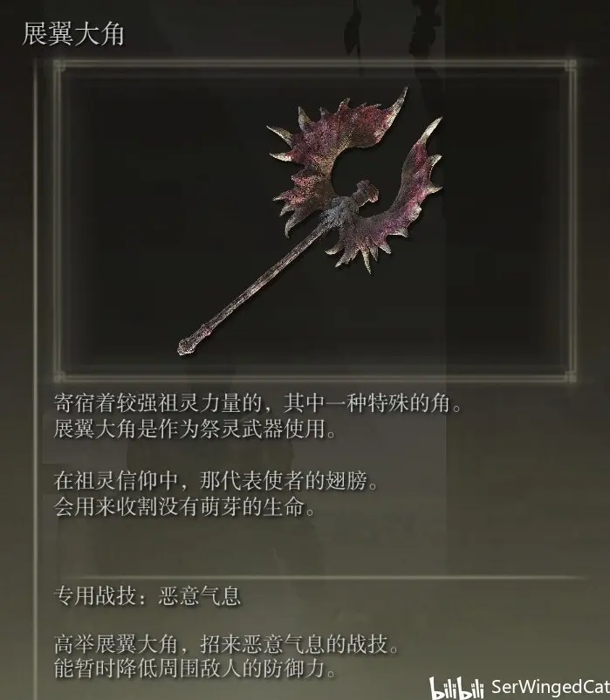
Task: Select the skill label 专用战技：恶意气息
Action: 147,596
